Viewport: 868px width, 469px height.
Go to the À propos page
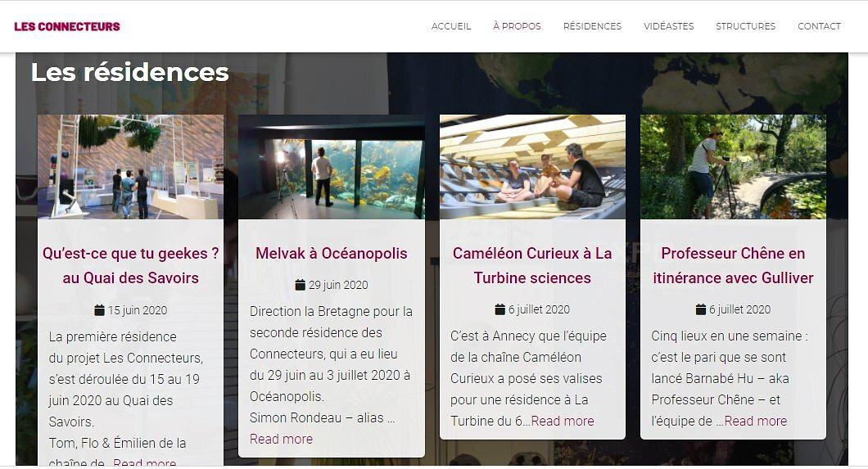pyautogui.click(x=517, y=26)
